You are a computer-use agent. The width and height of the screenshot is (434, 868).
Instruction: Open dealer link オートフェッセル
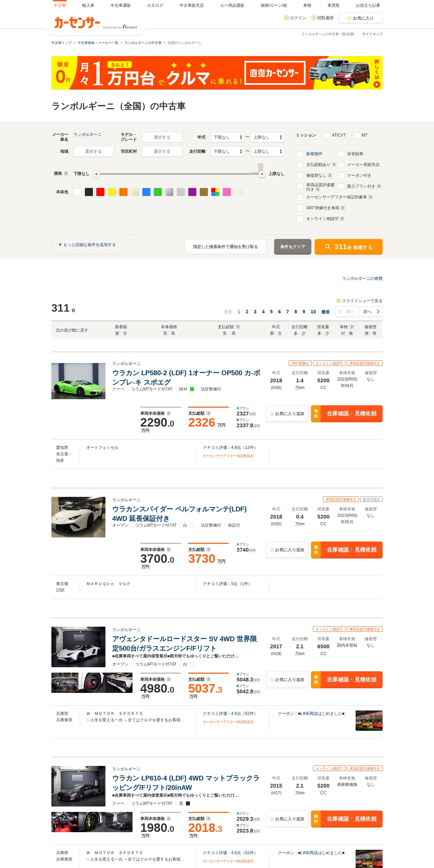102,448
